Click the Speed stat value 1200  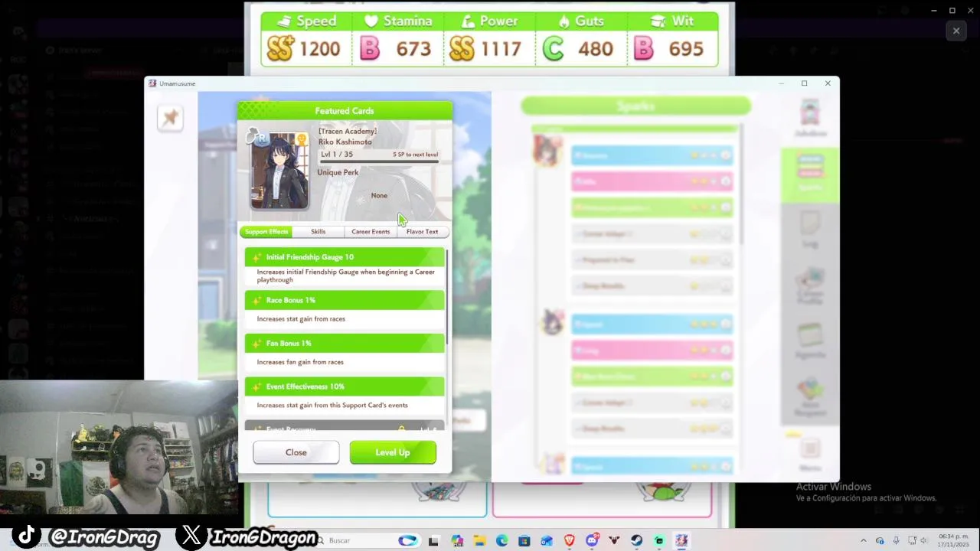pos(320,49)
